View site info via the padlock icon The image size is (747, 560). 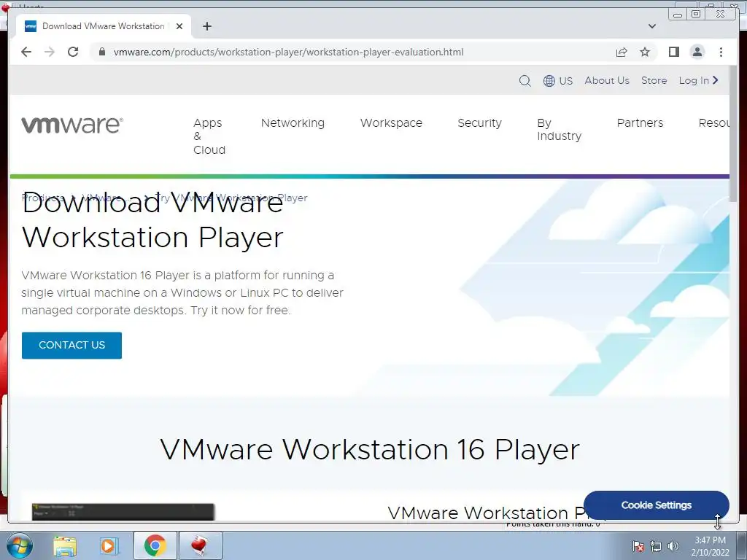tap(102, 52)
